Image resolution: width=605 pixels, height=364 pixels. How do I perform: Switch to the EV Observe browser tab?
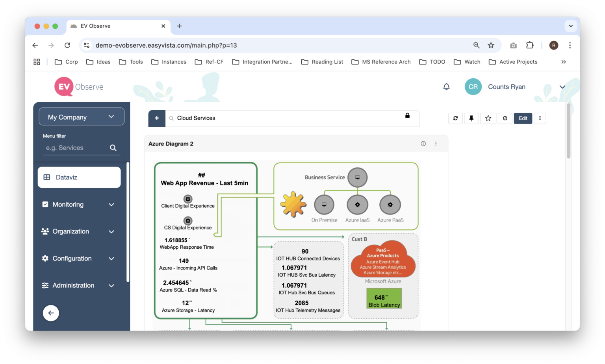118,26
